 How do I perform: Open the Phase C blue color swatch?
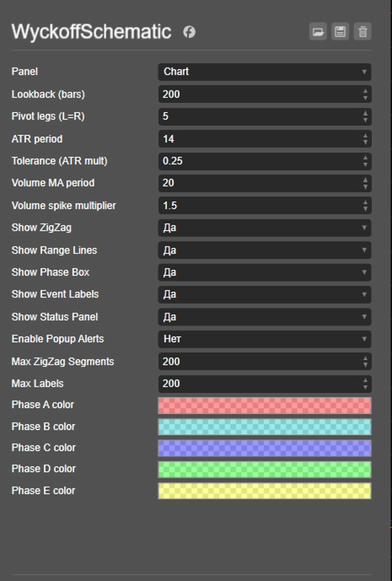click(264, 448)
